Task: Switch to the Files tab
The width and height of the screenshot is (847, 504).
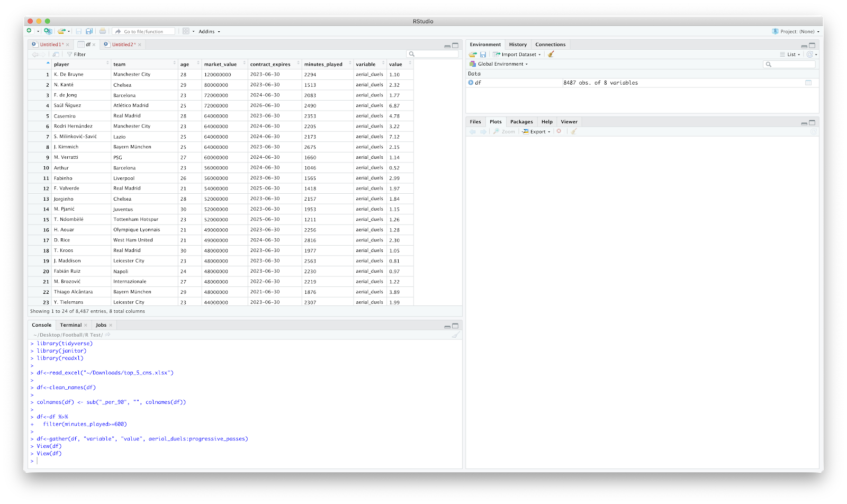Action: (x=475, y=122)
